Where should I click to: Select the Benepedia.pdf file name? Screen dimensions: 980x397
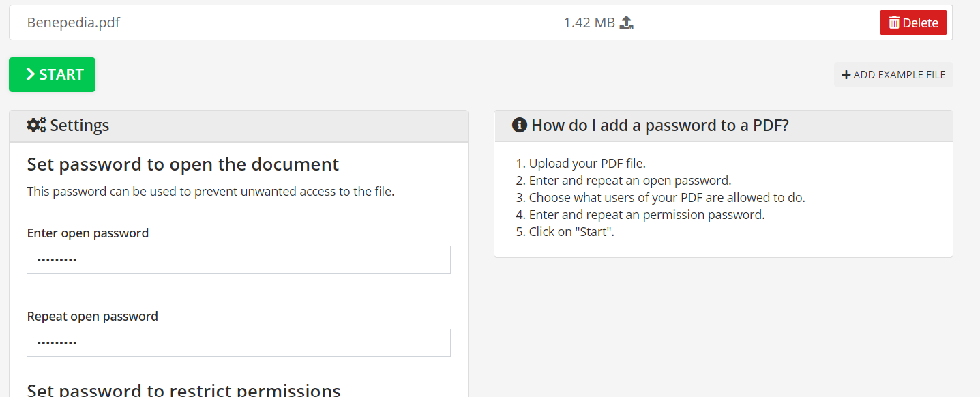(x=74, y=23)
